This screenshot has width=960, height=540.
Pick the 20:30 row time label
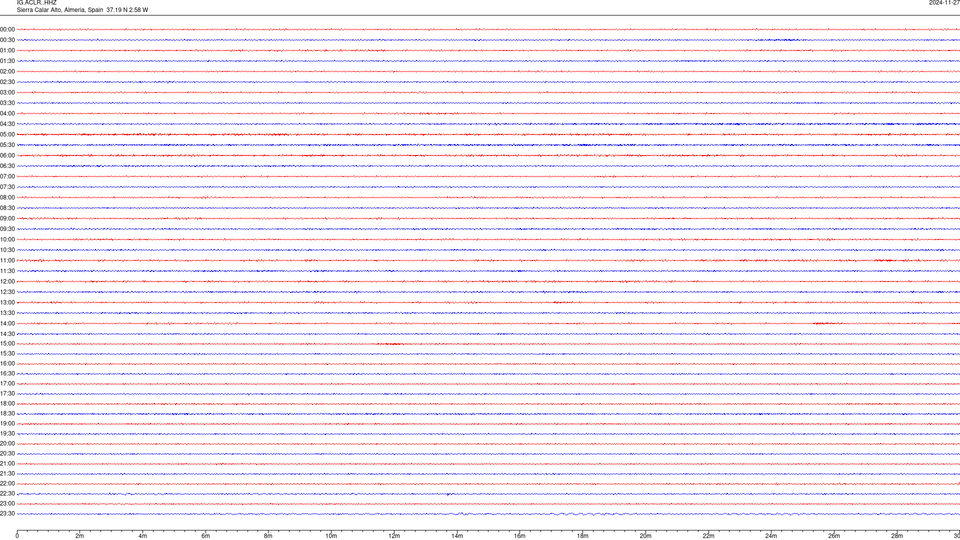pyautogui.click(x=7, y=454)
